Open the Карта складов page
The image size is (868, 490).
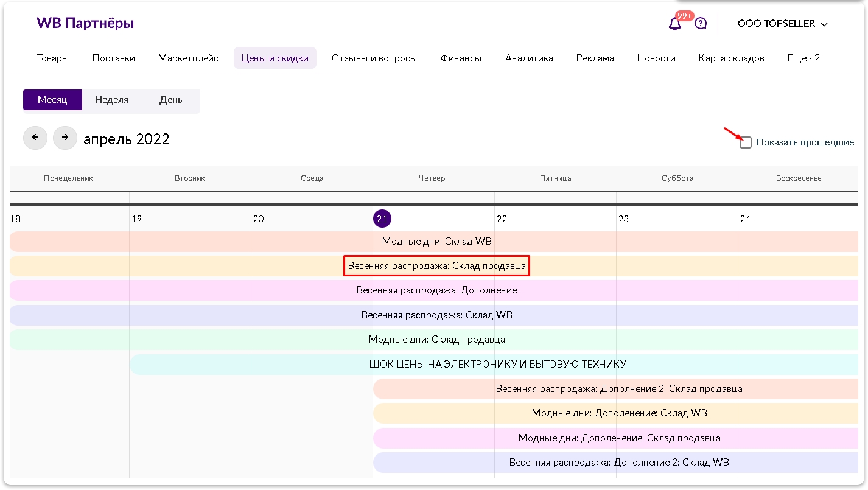coord(731,58)
